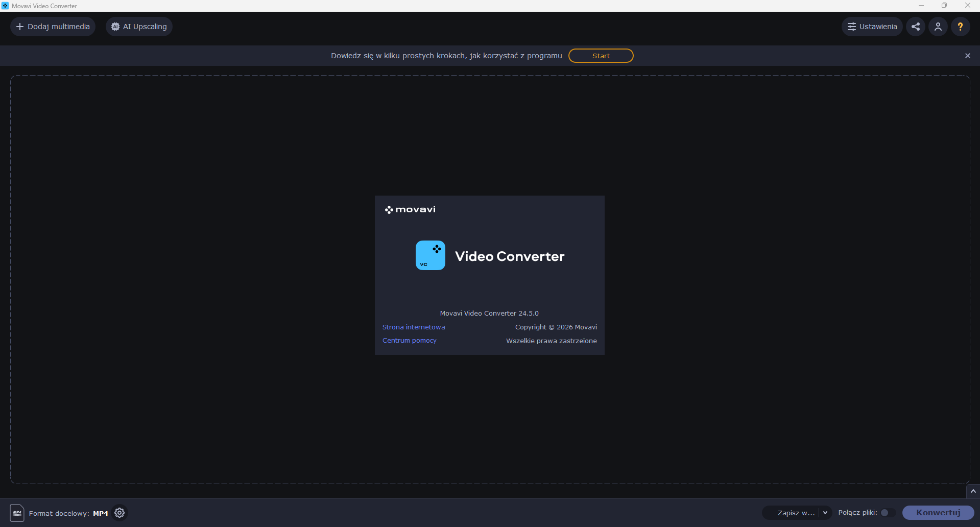Minimize the Movavi window
Viewport: 980px width, 527px height.
coord(921,6)
